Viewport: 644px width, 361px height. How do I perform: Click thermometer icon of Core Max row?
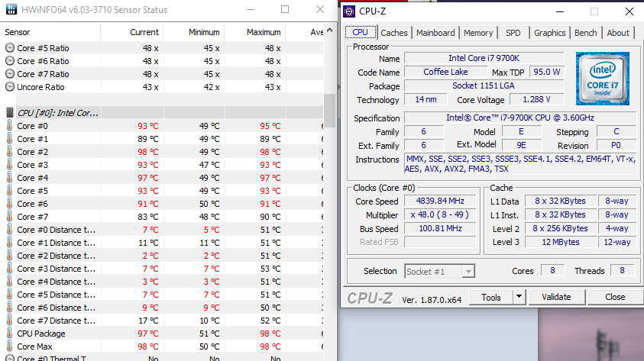pyautogui.click(x=9, y=346)
